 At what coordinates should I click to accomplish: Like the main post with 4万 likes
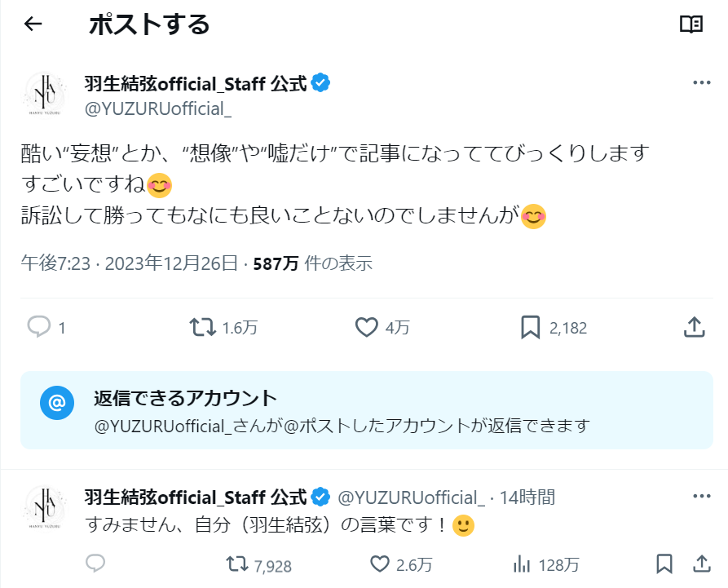coord(368,327)
